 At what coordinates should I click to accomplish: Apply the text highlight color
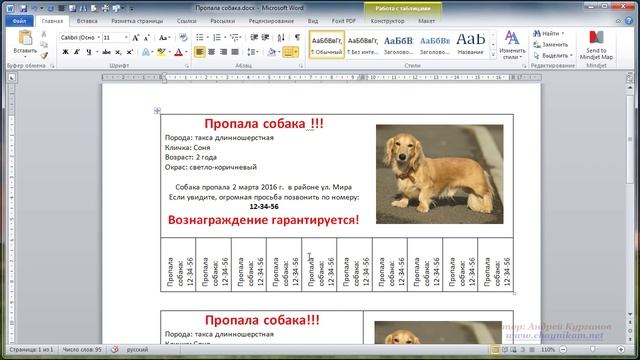pos(161,52)
